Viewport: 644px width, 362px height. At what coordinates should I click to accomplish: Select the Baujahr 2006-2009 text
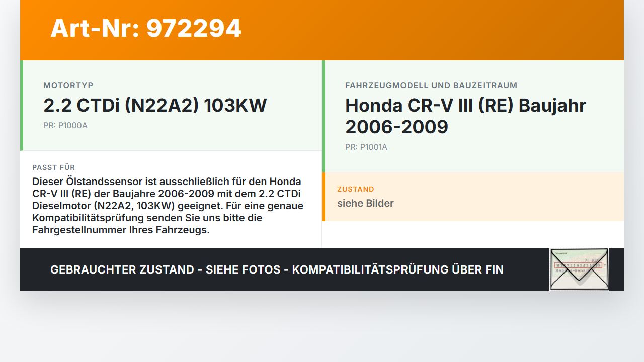396,126
